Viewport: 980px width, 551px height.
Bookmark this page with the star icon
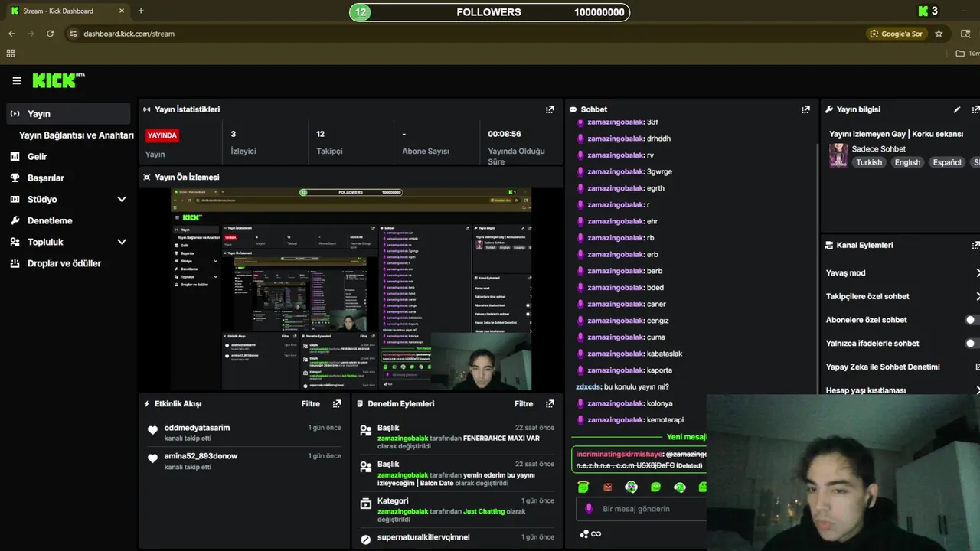(939, 34)
